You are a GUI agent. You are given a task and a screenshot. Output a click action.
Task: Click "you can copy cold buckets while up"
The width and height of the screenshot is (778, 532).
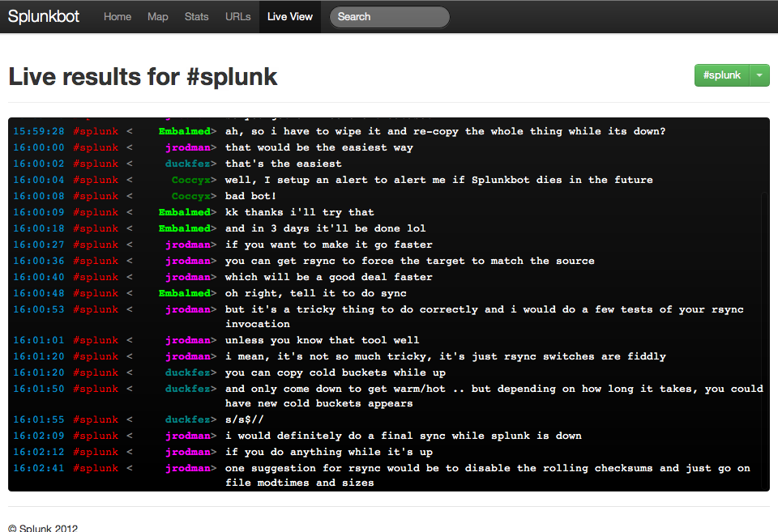click(336, 372)
